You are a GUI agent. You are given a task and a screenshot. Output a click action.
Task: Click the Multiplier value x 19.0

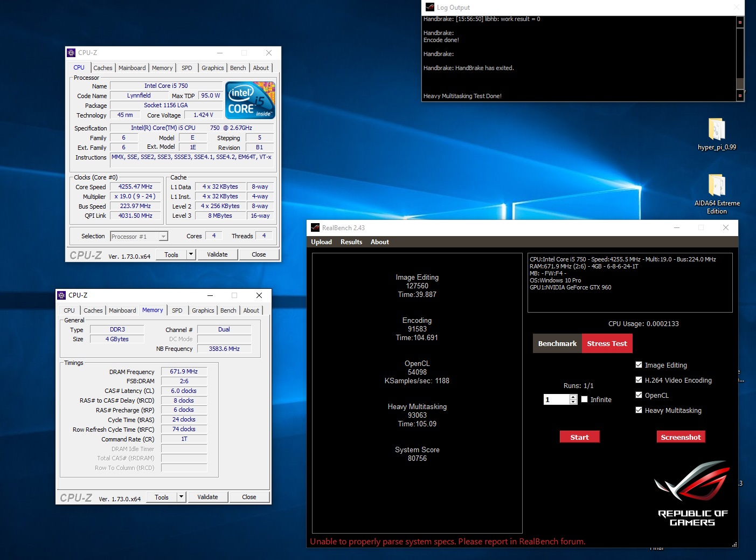136,196
